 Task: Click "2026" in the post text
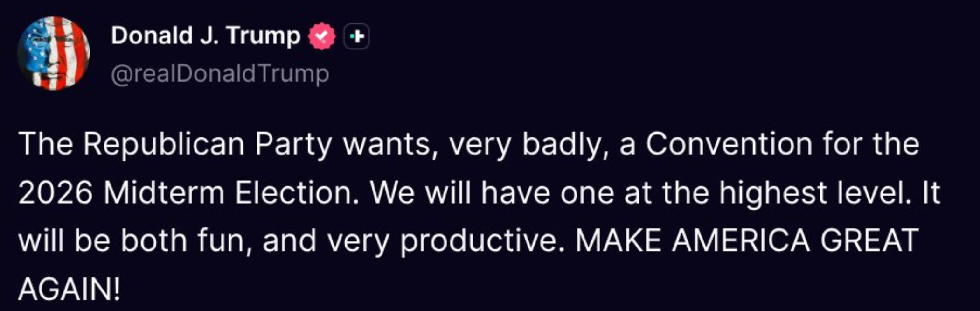(56, 193)
